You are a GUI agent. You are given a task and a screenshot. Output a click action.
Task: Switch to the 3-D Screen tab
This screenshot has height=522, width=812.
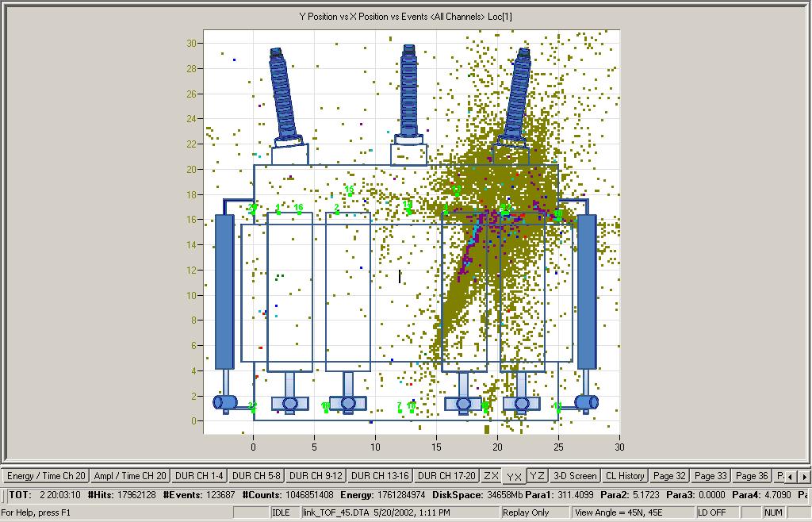[x=574, y=476]
